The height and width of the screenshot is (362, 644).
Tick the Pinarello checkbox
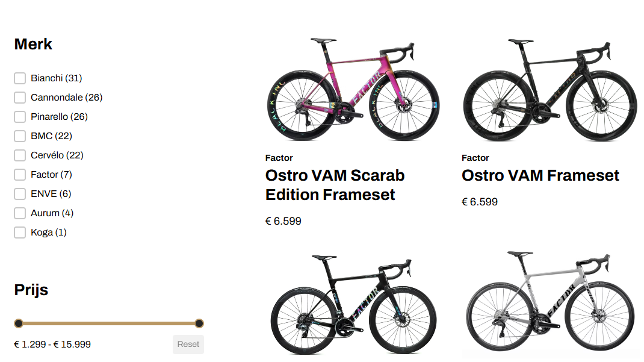pyautogui.click(x=20, y=117)
